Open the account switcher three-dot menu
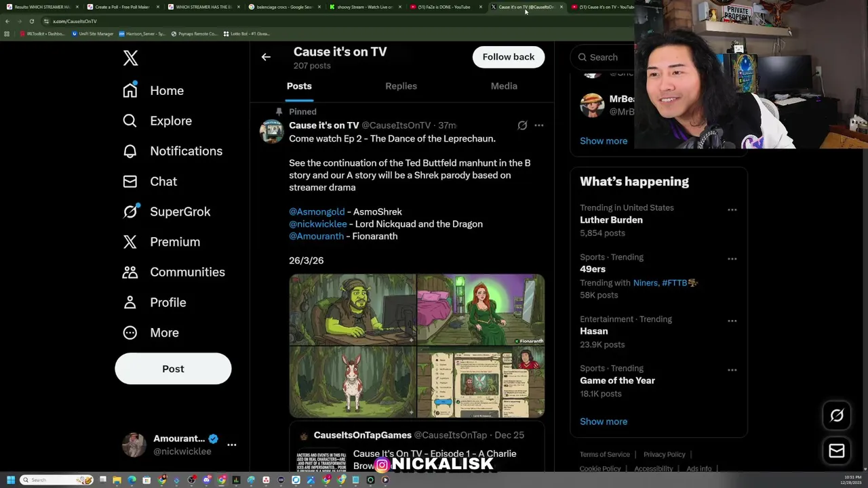 point(232,445)
